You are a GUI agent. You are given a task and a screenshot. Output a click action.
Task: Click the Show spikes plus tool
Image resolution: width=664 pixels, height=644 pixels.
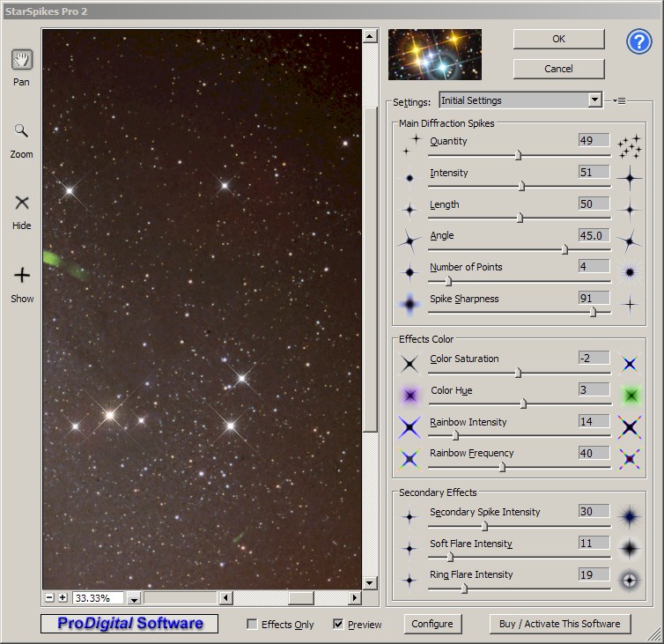pos(22,276)
